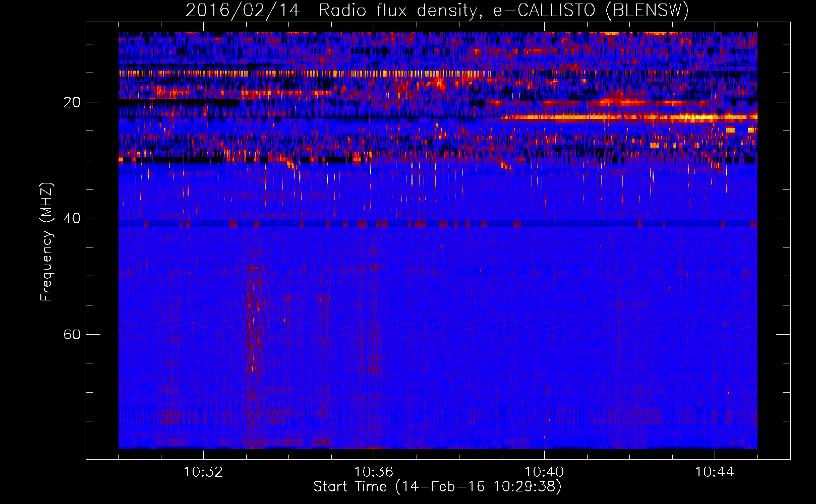The height and width of the screenshot is (504, 816).
Task: Click the 10:44 time tick label
Action: [x=715, y=472]
